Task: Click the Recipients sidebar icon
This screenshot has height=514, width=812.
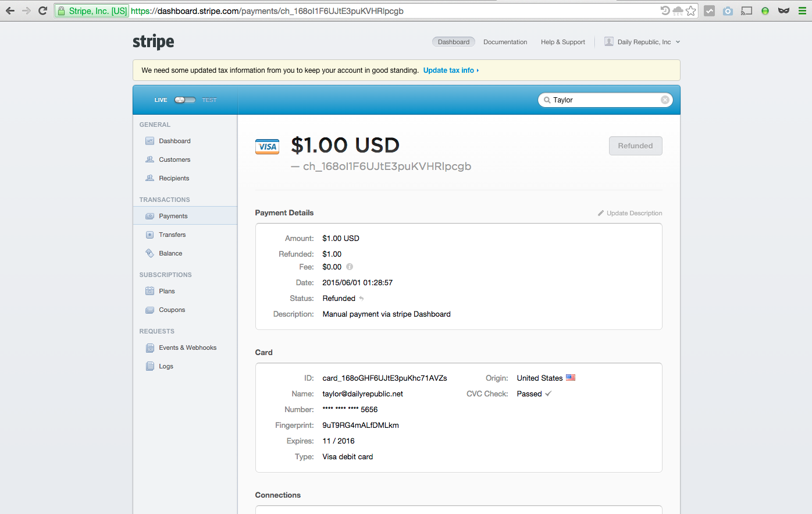Action: click(x=149, y=178)
